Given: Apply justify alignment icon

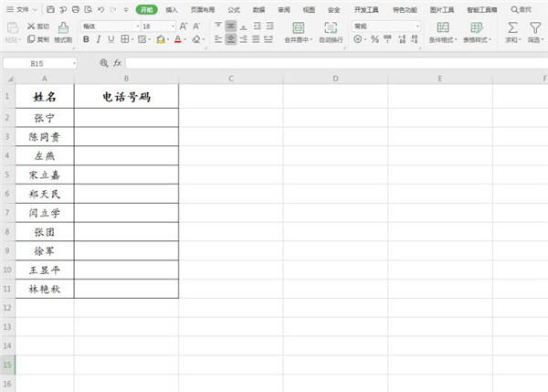Looking at the screenshot, I should pyautogui.click(x=256, y=39).
